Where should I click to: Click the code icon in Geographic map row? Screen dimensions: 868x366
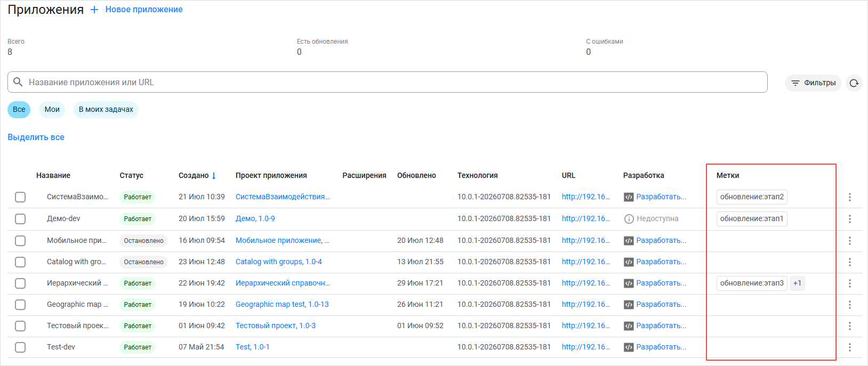[629, 305]
